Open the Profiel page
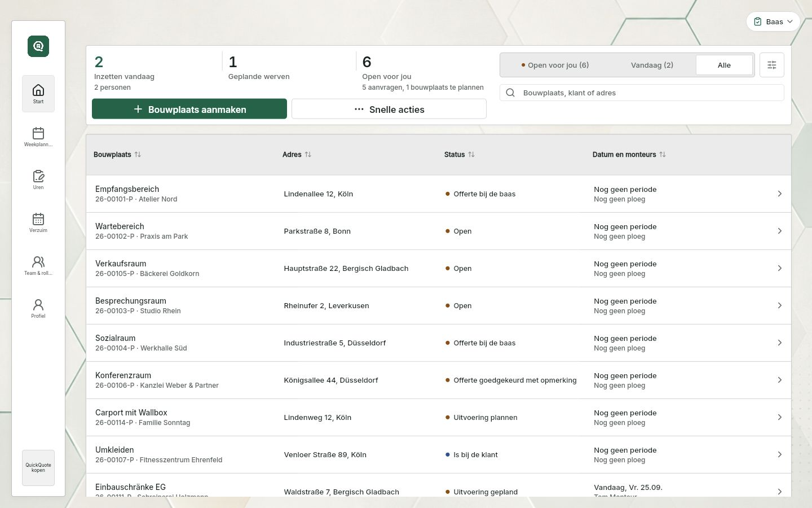This screenshot has width=812, height=508. [x=38, y=308]
